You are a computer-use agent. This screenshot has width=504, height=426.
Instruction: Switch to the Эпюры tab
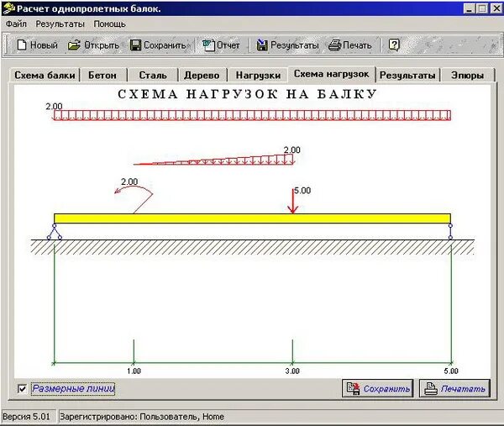[x=467, y=76]
